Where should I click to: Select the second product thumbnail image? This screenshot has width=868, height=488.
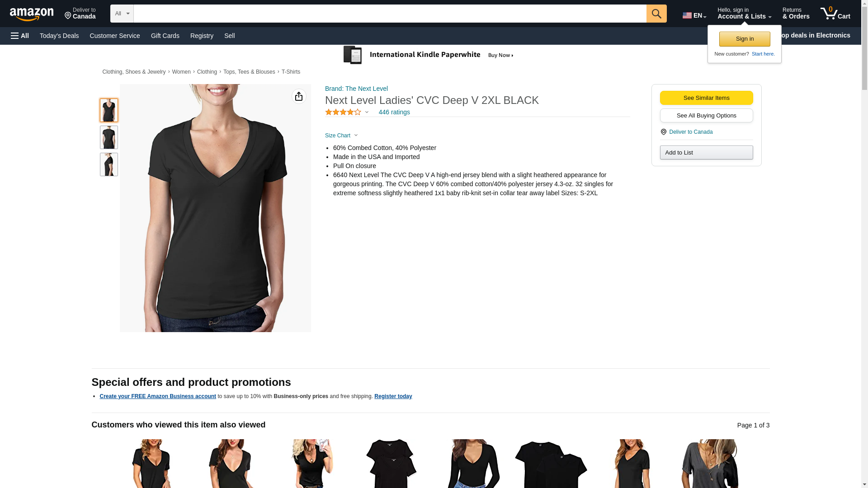pos(109,137)
